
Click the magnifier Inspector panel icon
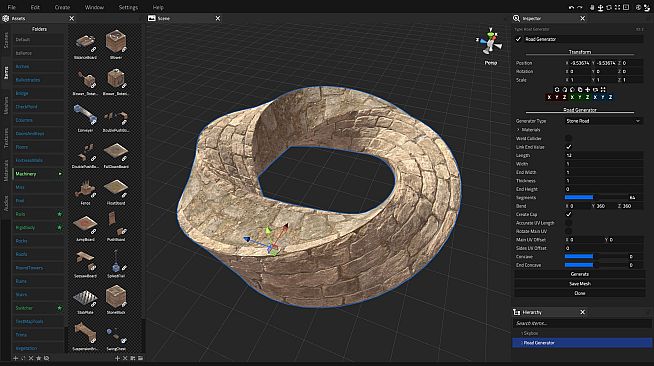tap(516, 18)
